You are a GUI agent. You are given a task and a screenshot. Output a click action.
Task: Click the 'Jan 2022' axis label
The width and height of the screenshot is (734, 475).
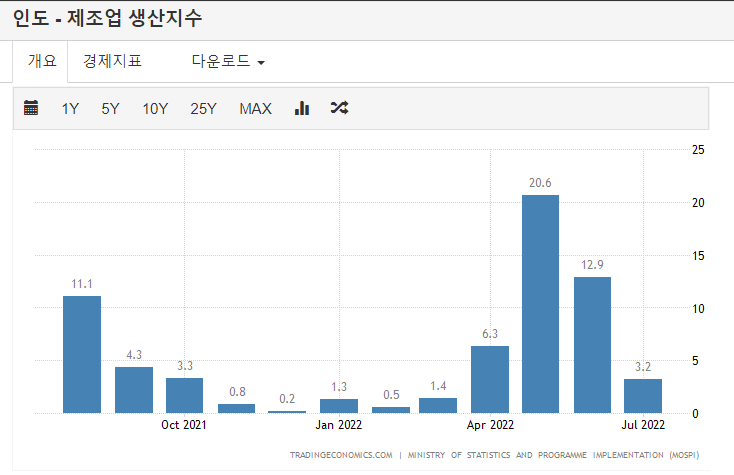click(338, 425)
